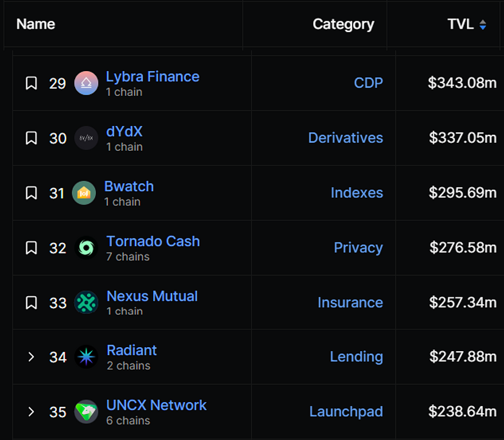504x440 pixels.
Task: Bookmark the Nexus Mutual protocol
Action: tap(32, 302)
